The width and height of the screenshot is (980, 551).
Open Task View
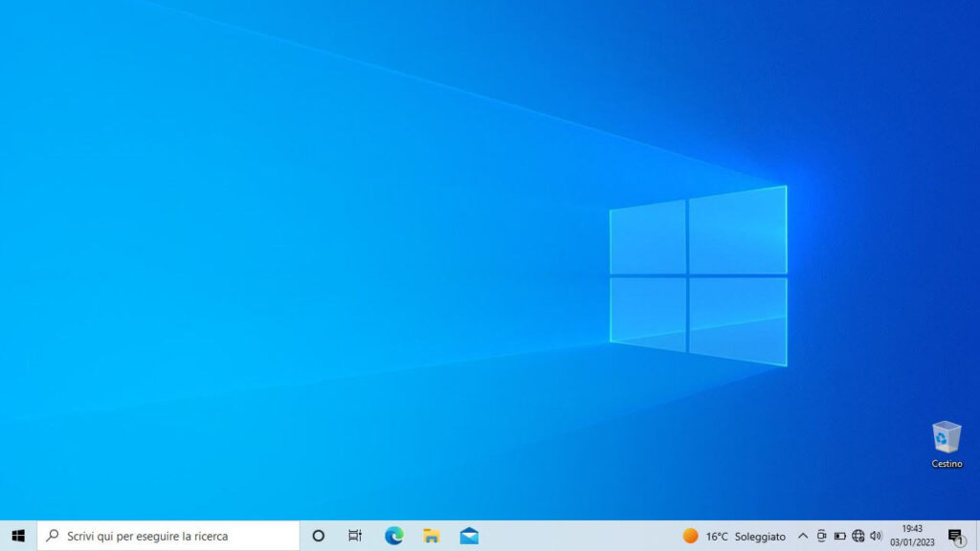355,536
